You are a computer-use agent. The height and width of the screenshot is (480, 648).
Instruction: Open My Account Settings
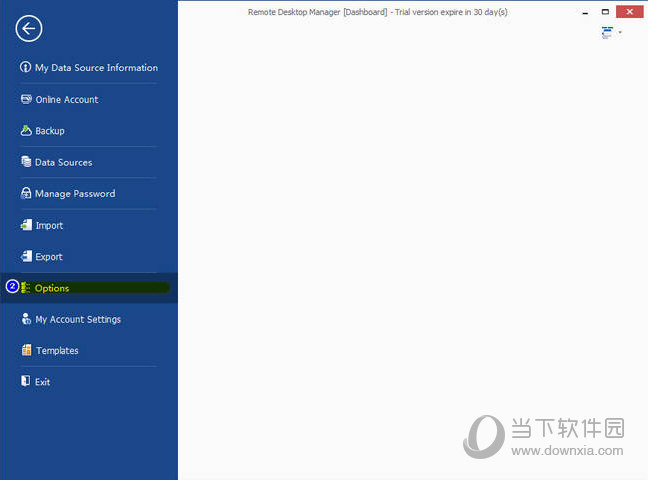[78, 319]
